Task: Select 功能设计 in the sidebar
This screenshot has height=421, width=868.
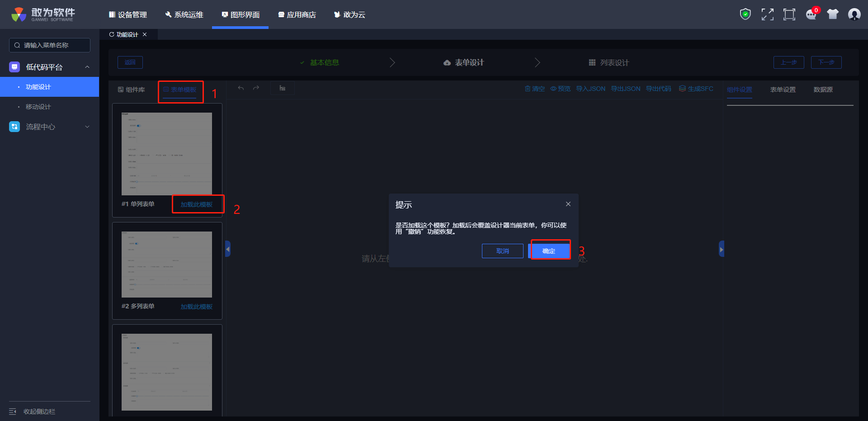Action: 50,87
